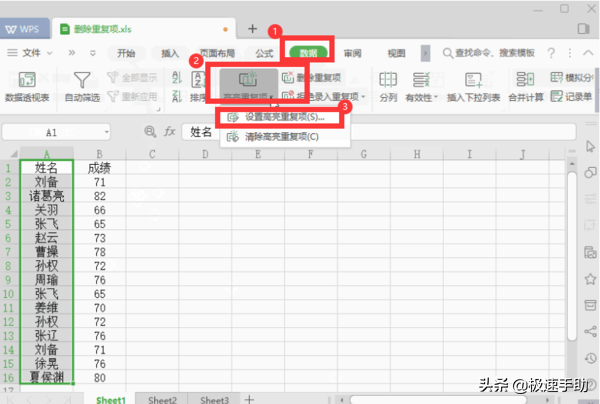
Task: Click the 重新应用 reapply filter button
Action: pos(132,96)
